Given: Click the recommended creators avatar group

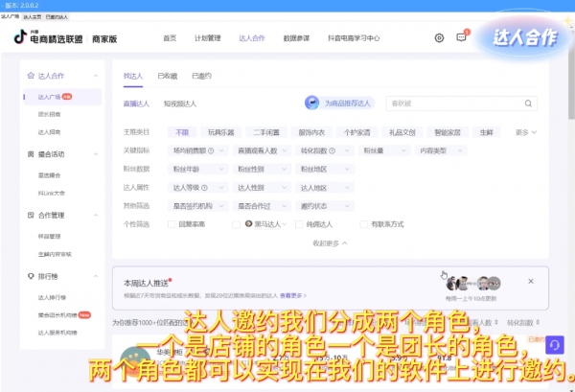Looking at the screenshot, I should coord(473,283).
